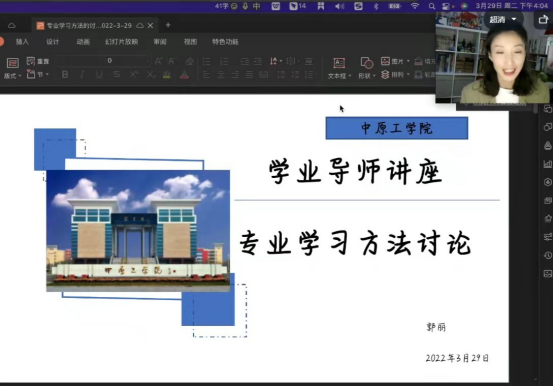Pick the font color swatch
The width and height of the screenshot is (554, 386).
click(x=184, y=75)
